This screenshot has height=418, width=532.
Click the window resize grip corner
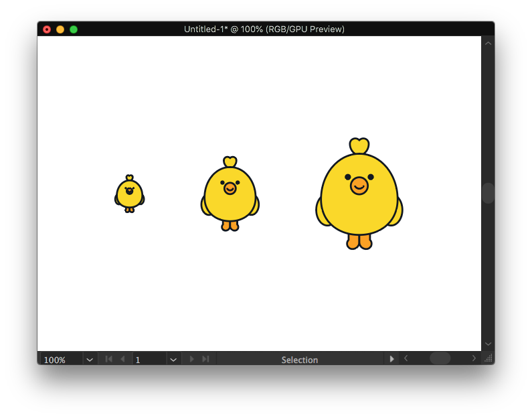point(489,358)
